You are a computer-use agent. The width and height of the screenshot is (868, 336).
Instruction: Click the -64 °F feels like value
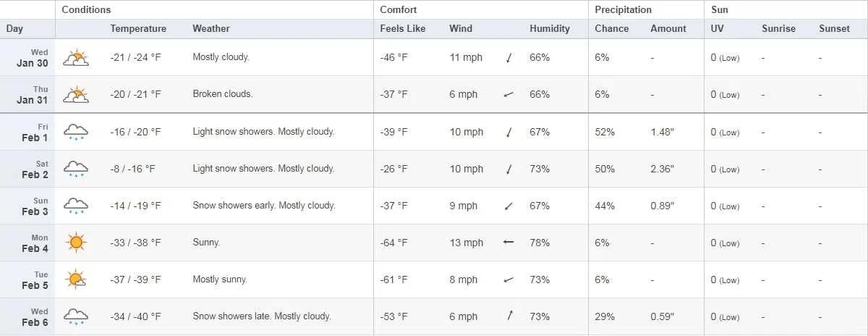[x=394, y=243]
